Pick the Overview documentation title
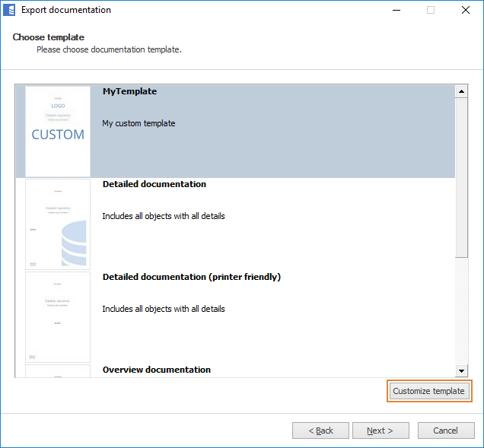The image size is (484, 448). [156, 370]
